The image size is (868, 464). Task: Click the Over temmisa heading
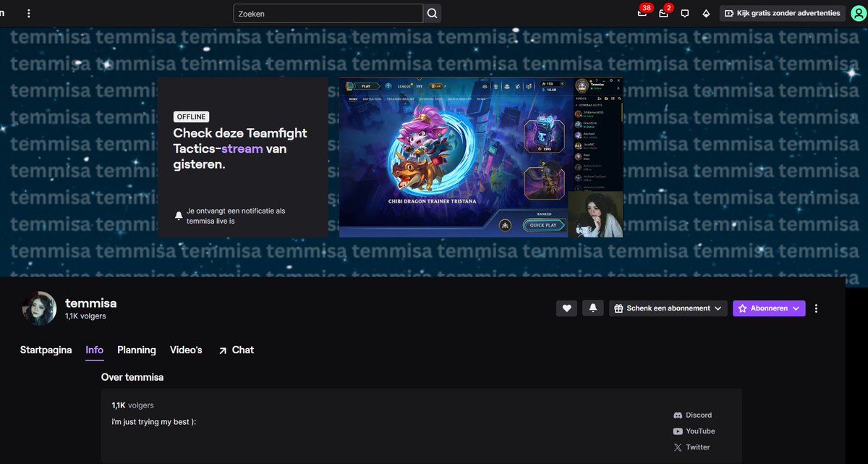(x=132, y=377)
